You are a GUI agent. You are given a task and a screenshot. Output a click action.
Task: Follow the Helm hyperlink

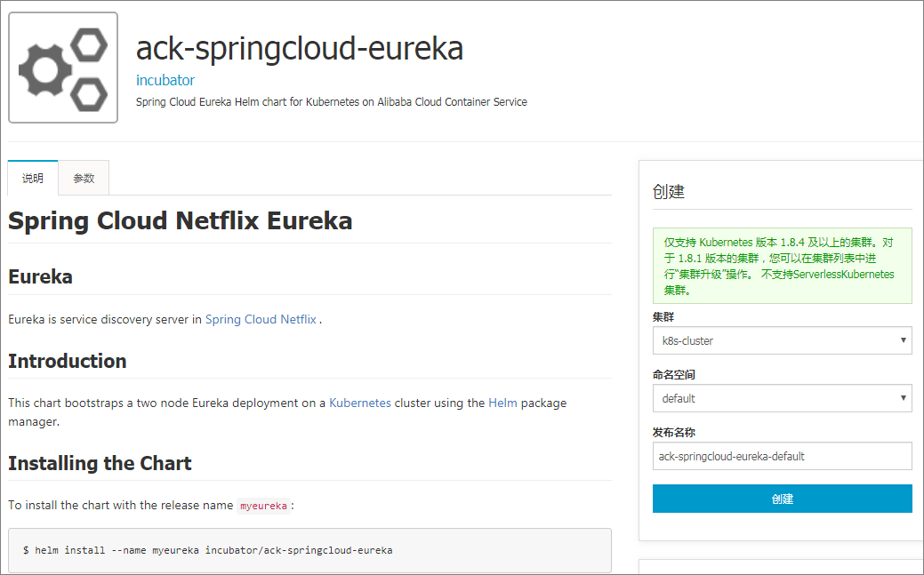(x=502, y=403)
